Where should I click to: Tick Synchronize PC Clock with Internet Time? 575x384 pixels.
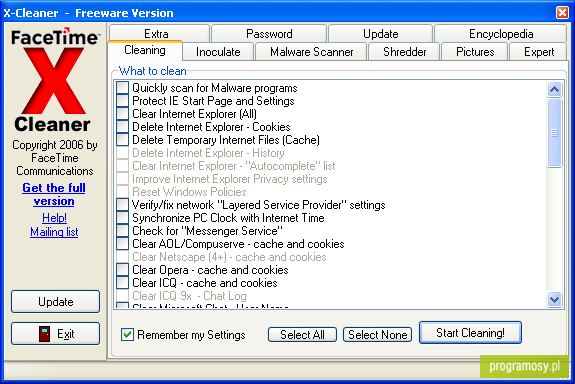122,218
